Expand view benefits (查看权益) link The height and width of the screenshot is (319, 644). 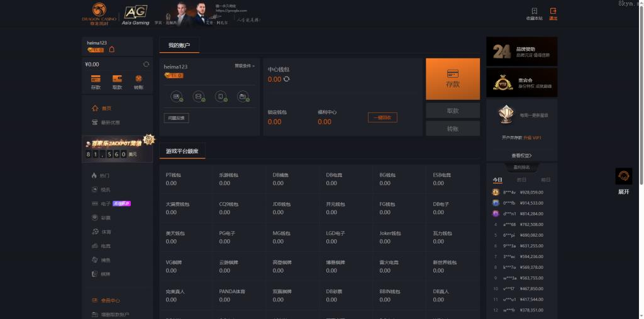521,155
